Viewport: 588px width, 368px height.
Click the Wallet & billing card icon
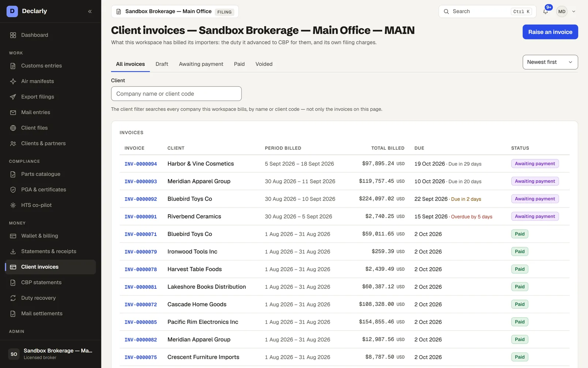13,236
